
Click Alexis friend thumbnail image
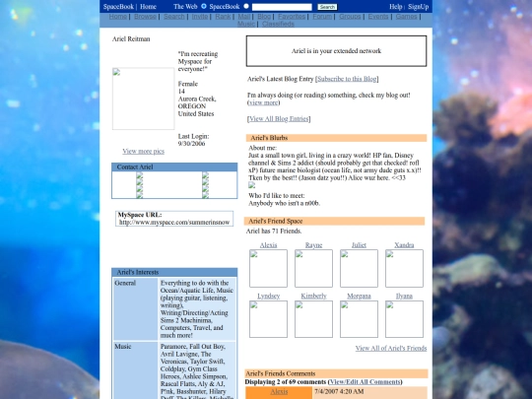tap(268, 268)
